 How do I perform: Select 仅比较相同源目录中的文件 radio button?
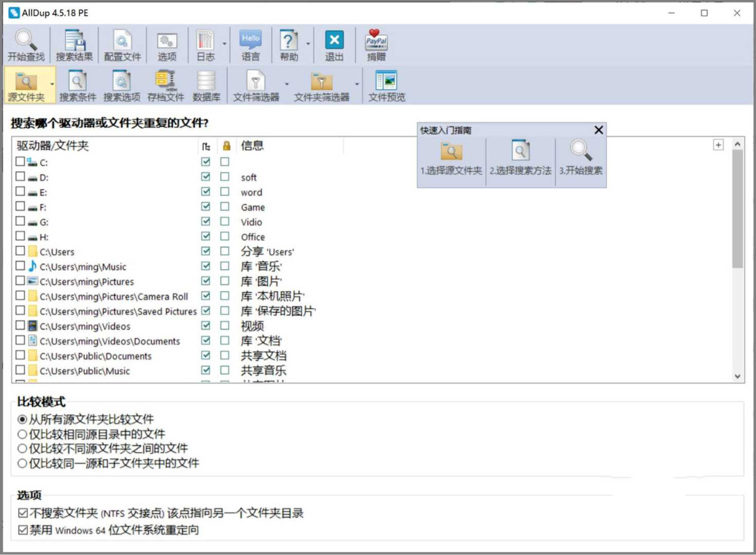[22, 434]
